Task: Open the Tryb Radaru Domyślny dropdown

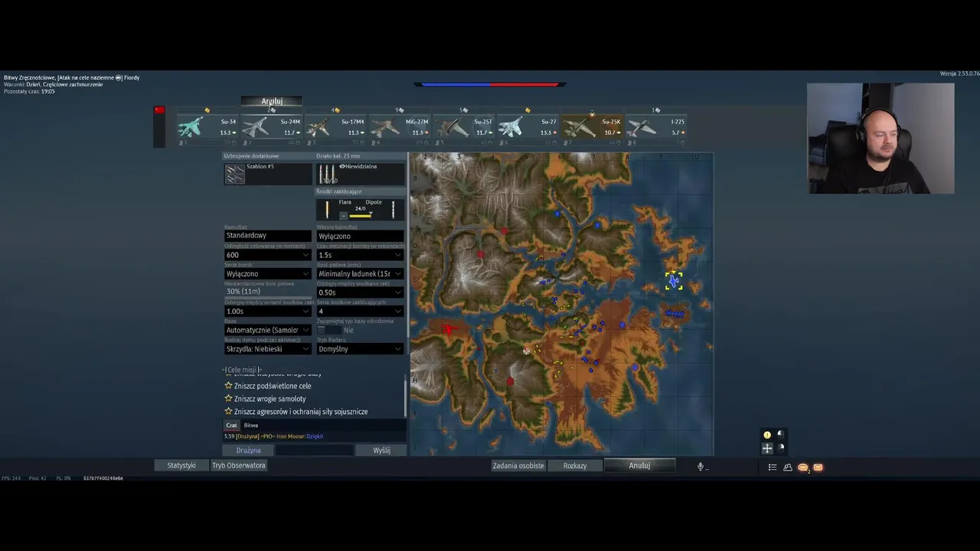Action: 360,349
